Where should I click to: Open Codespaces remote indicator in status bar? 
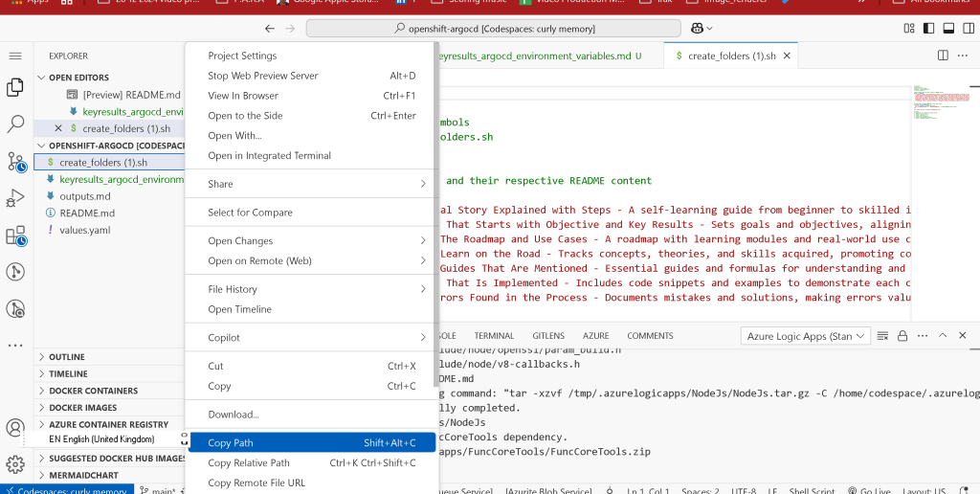(67, 490)
